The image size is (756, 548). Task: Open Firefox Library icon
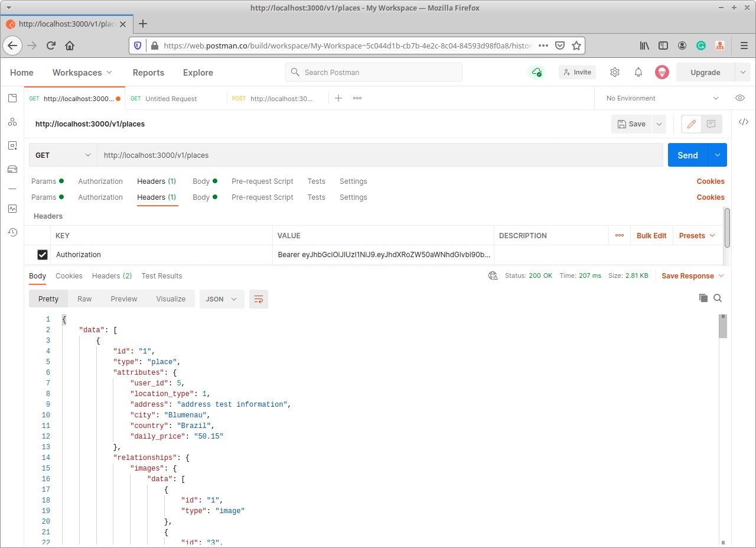coord(644,46)
